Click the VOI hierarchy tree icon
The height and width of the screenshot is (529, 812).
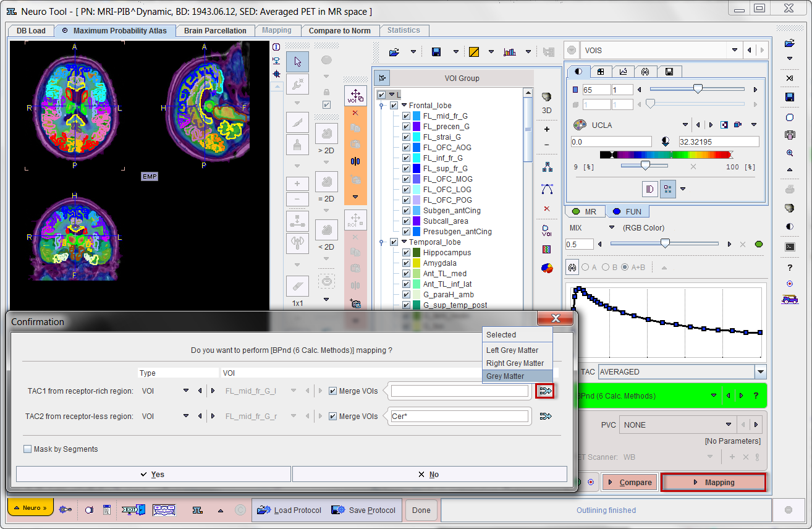tap(546, 167)
